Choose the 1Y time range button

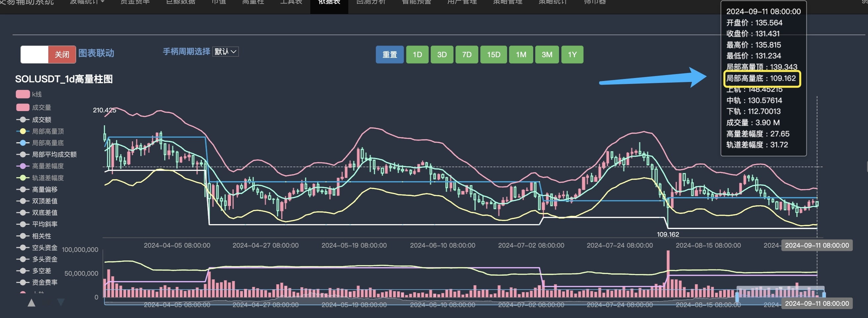click(x=572, y=55)
